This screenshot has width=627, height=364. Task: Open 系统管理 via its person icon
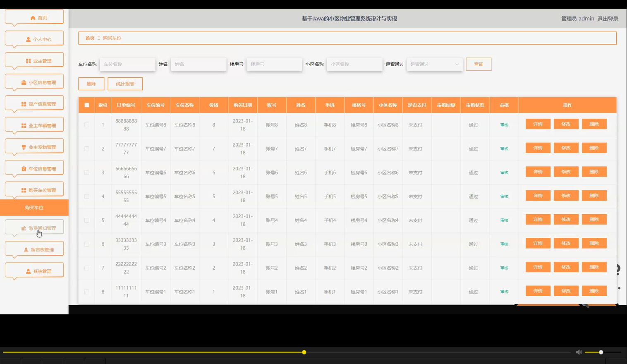pyautogui.click(x=29, y=271)
